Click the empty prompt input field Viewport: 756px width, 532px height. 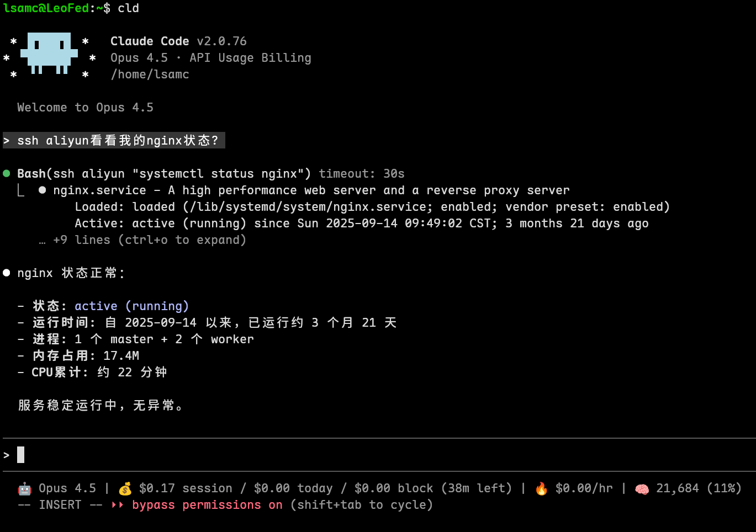[x=221, y=455]
